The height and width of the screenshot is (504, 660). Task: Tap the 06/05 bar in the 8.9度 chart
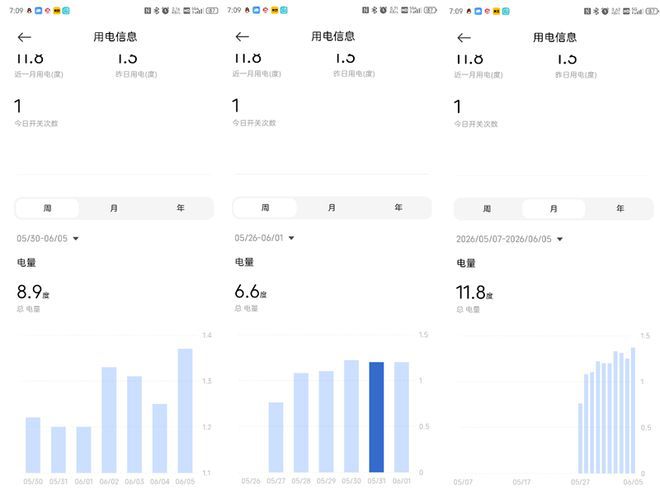point(185,411)
